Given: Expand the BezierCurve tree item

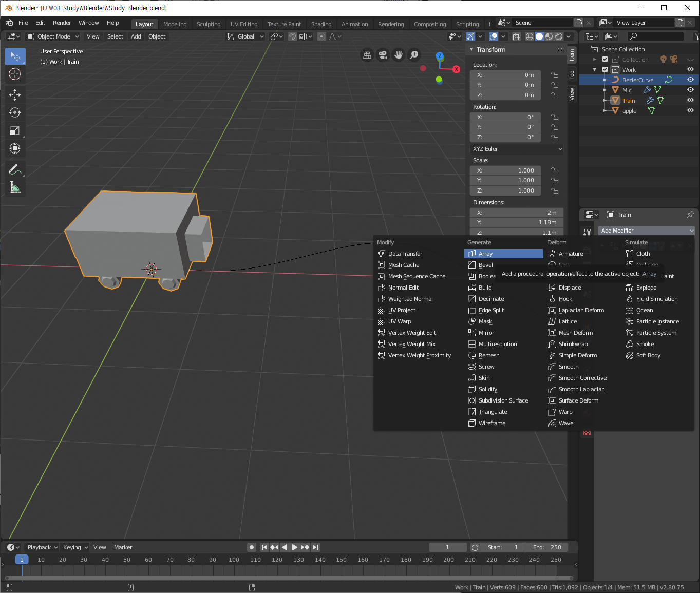Looking at the screenshot, I should 605,80.
